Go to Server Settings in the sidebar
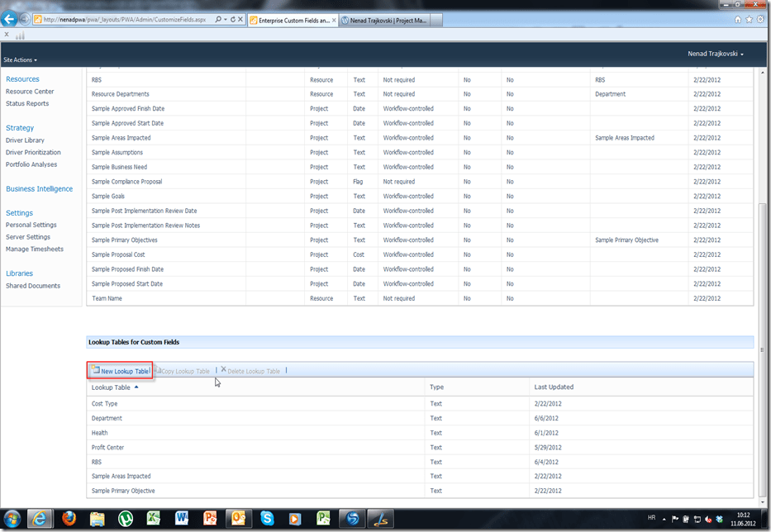The height and width of the screenshot is (532, 771). pyautogui.click(x=28, y=237)
